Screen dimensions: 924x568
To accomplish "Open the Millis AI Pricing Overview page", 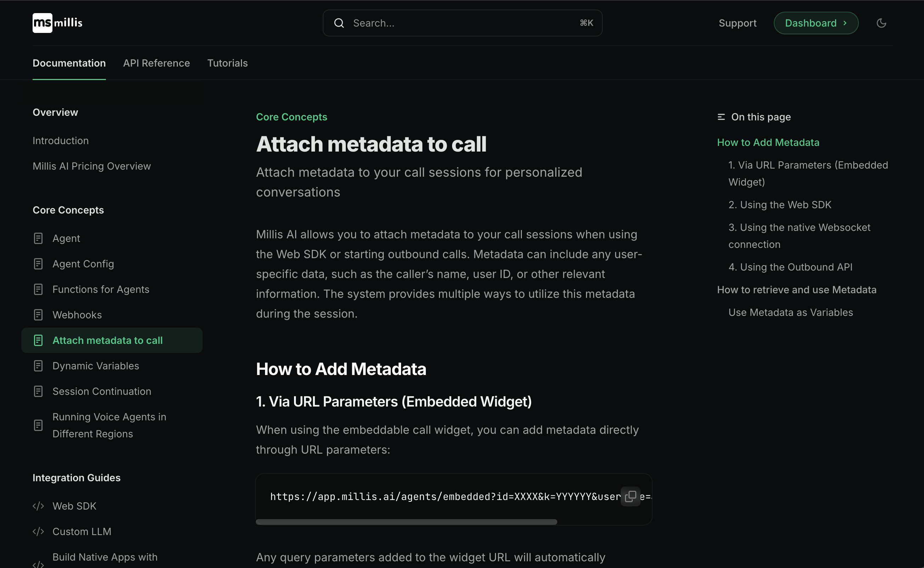I will [x=91, y=166].
